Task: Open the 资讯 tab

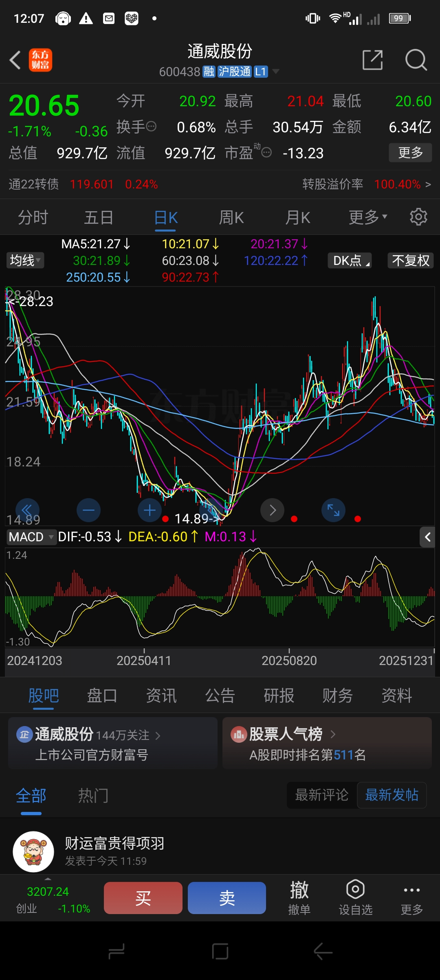Action: 161,696
